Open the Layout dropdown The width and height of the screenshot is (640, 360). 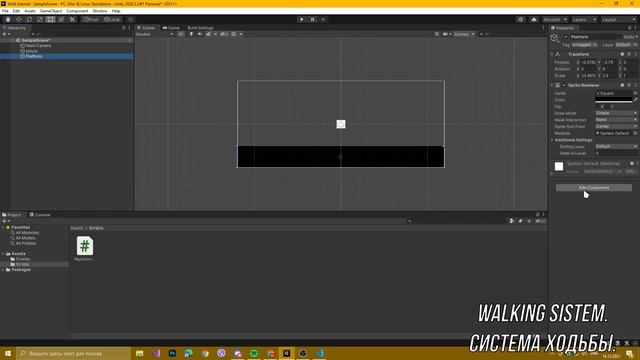[618, 20]
